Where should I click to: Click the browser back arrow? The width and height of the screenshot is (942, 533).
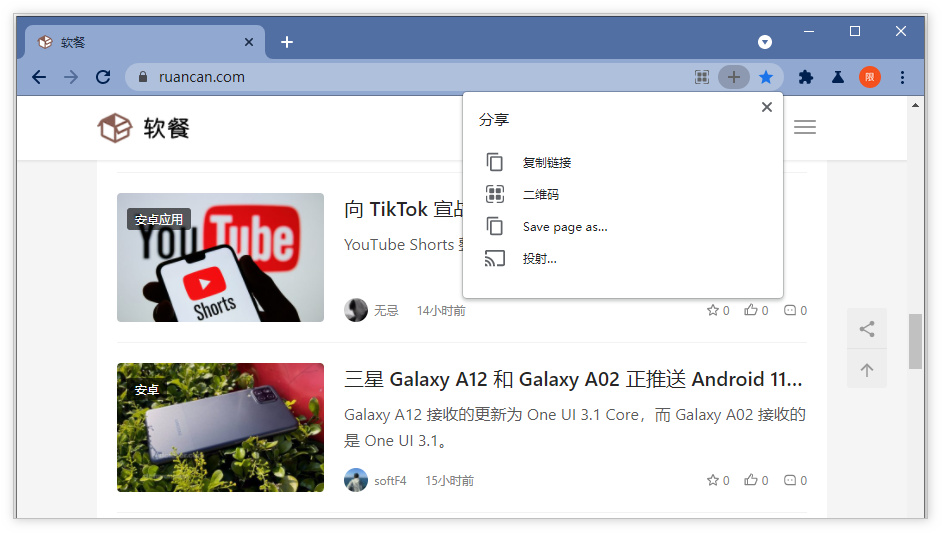coord(39,77)
